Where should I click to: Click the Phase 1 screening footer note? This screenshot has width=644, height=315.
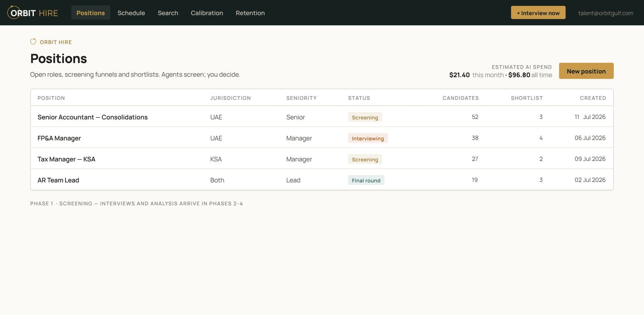coord(136,203)
